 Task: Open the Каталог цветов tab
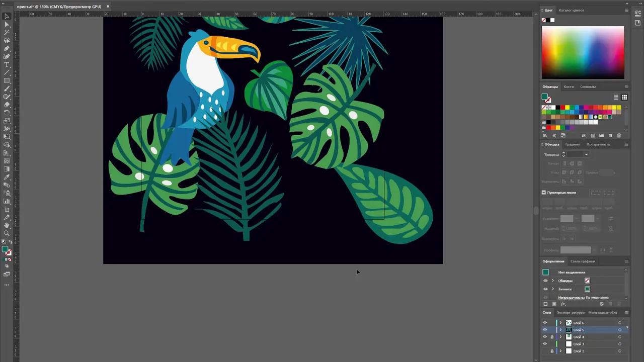[x=572, y=10]
